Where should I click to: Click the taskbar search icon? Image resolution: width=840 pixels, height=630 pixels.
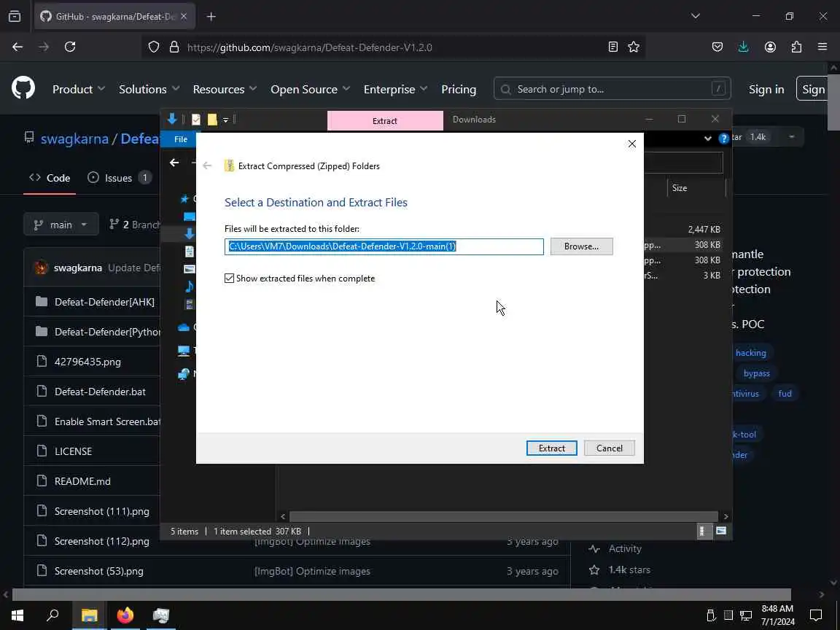[x=52, y=615]
